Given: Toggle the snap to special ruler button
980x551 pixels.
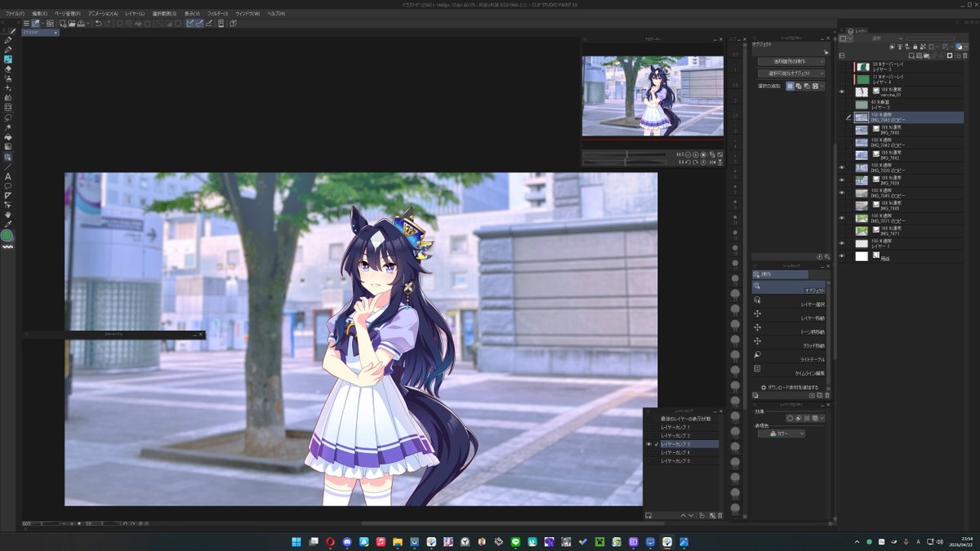Looking at the screenshot, I should [199, 23].
